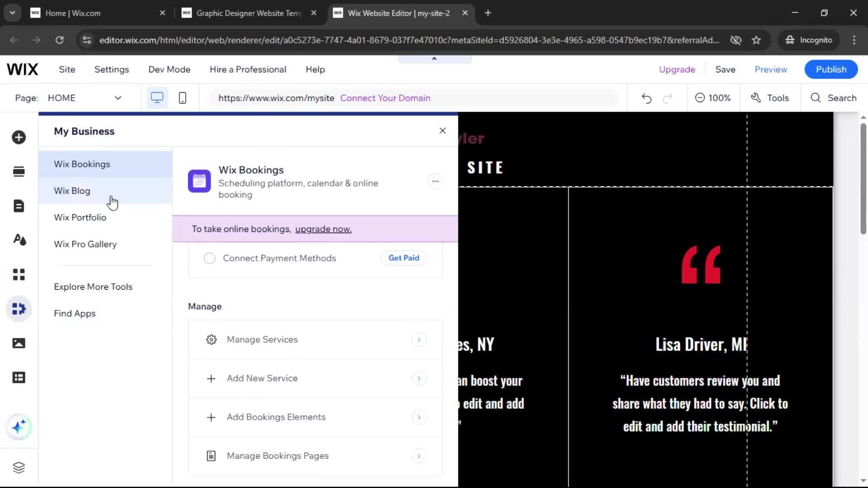Screen dimensions: 868x488
Task: Reload the page in browser
Action: pyautogui.click(x=59, y=40)
